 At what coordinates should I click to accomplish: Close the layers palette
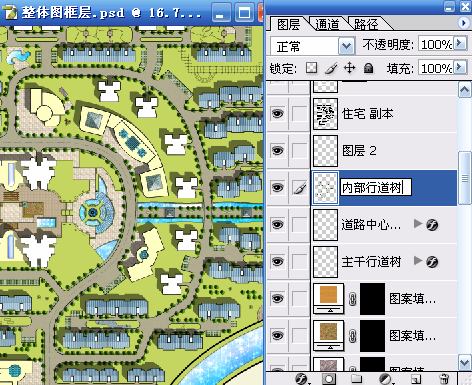click(x=465, y=6)
